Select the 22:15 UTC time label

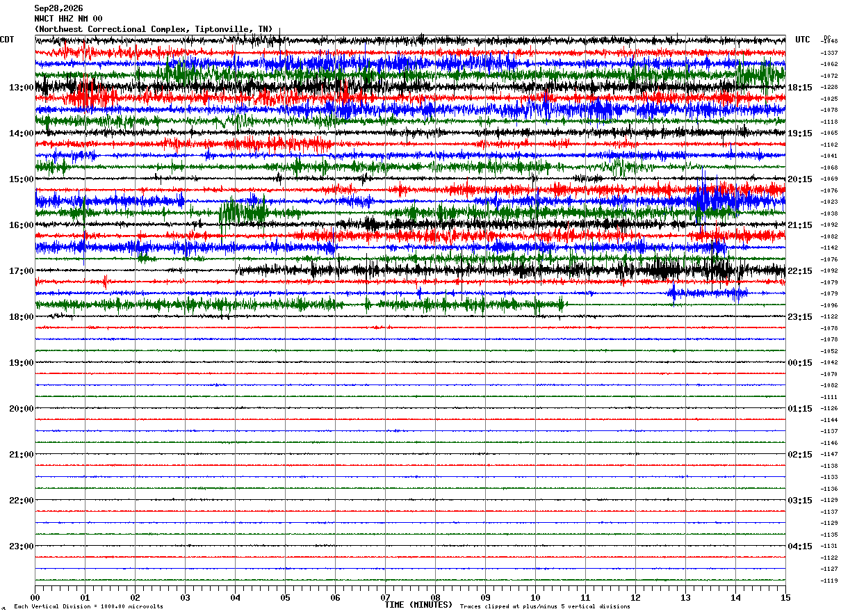click(x=800, y=271)
